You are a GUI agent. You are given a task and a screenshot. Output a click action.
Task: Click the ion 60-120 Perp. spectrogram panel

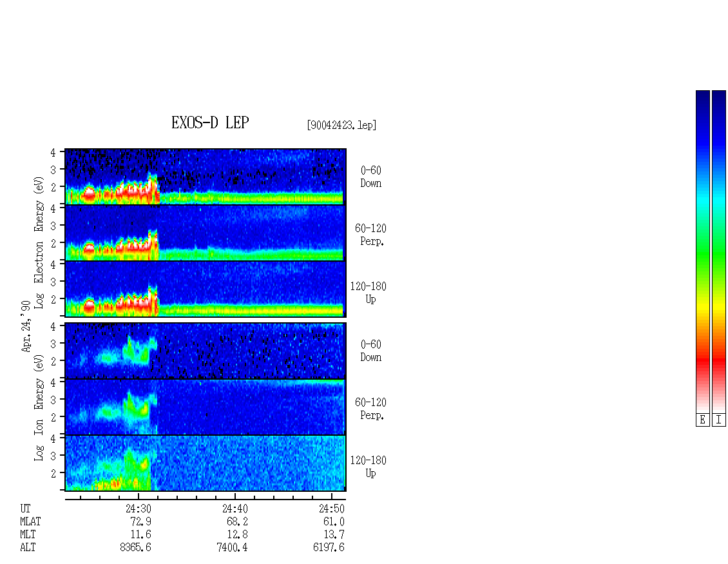click(206, 407)
